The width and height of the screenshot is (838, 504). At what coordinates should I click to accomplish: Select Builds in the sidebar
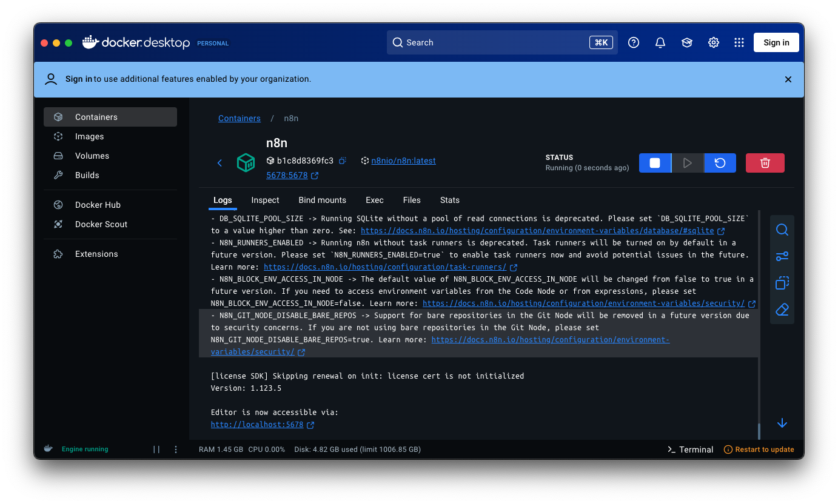(x=110, y=175)
